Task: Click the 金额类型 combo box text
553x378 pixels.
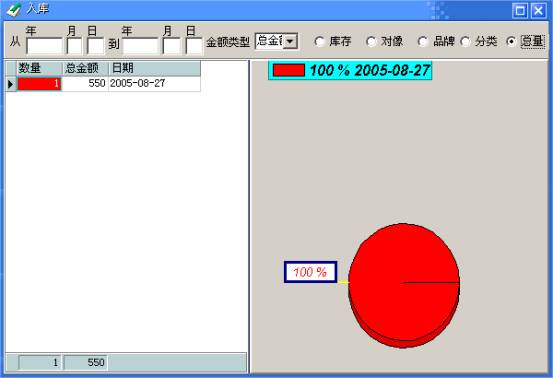Action: 269,41
